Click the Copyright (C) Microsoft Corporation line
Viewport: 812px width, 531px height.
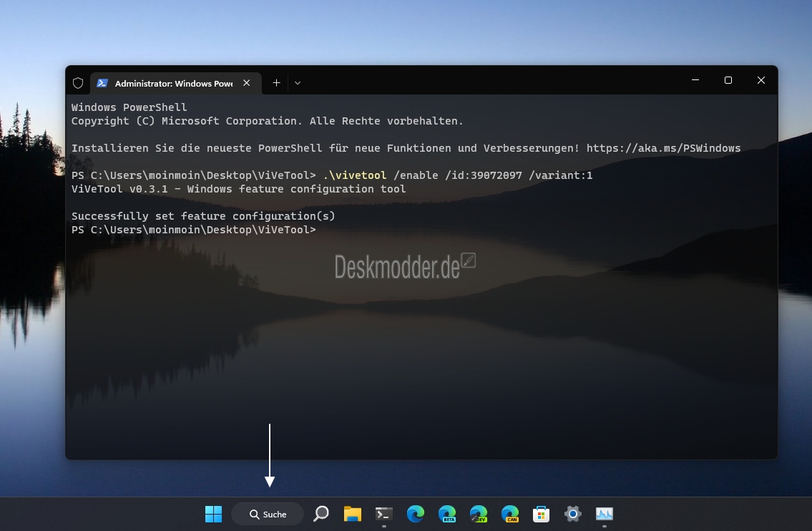[x=268, y=121]
